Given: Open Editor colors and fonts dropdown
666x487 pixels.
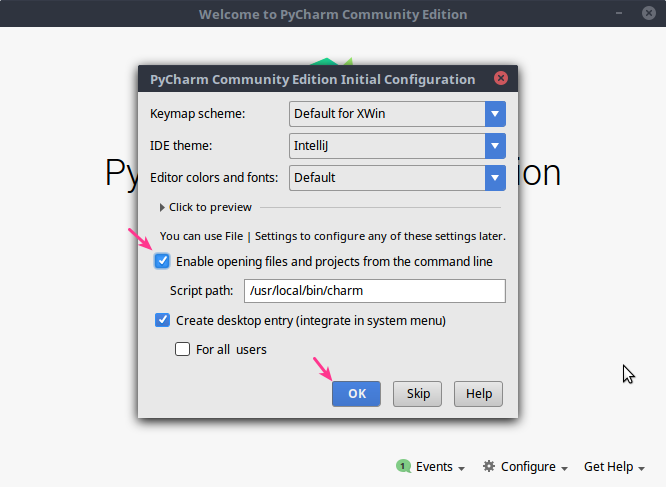Looking at the screenshot, I should 397,177.
